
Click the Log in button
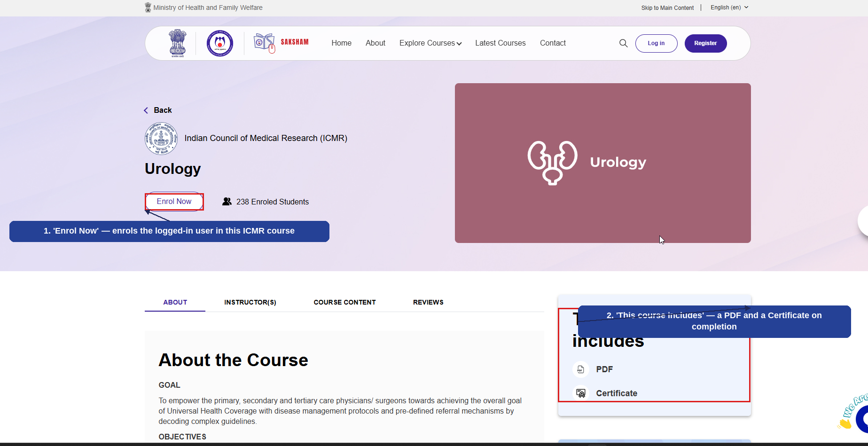click(656, 43)
